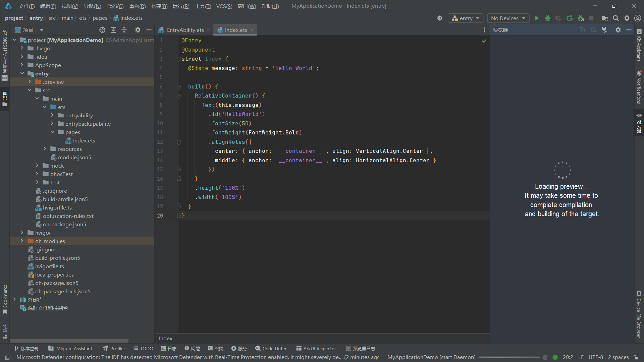This screenshot has width=644, height=362.
Task: Start debugging with the green bug icon
Action: tap(548, 18)
